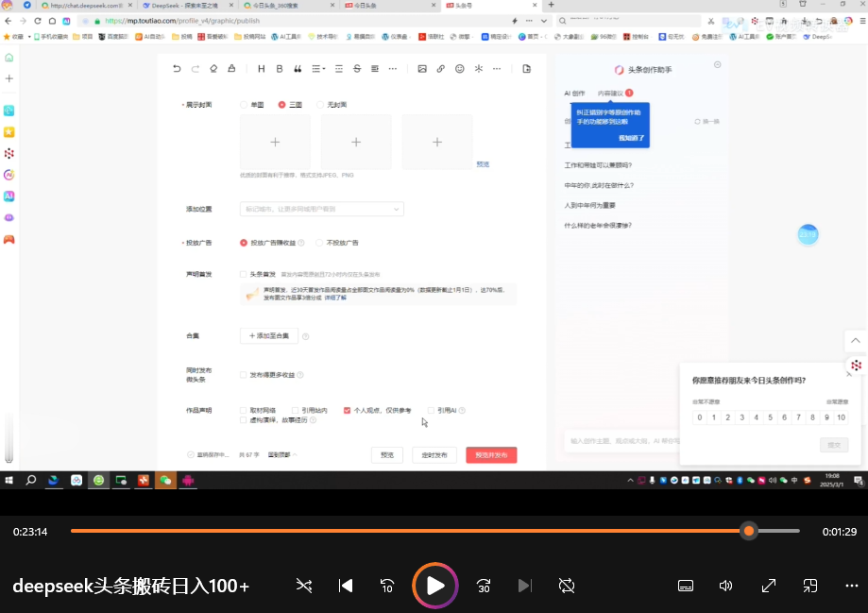The height and width of the screenshot is (613, 868).
Task: Apply heading style with H icon
Action: [262, 69]
